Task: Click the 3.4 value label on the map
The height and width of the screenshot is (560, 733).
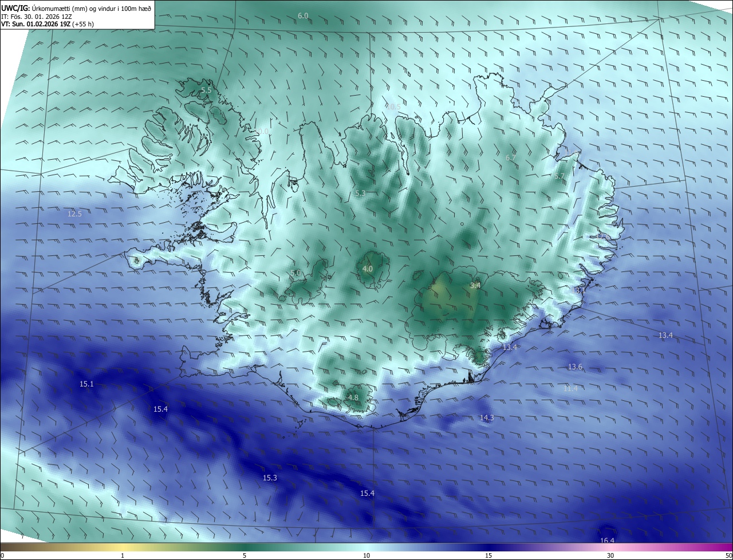Action: [475, 285]
